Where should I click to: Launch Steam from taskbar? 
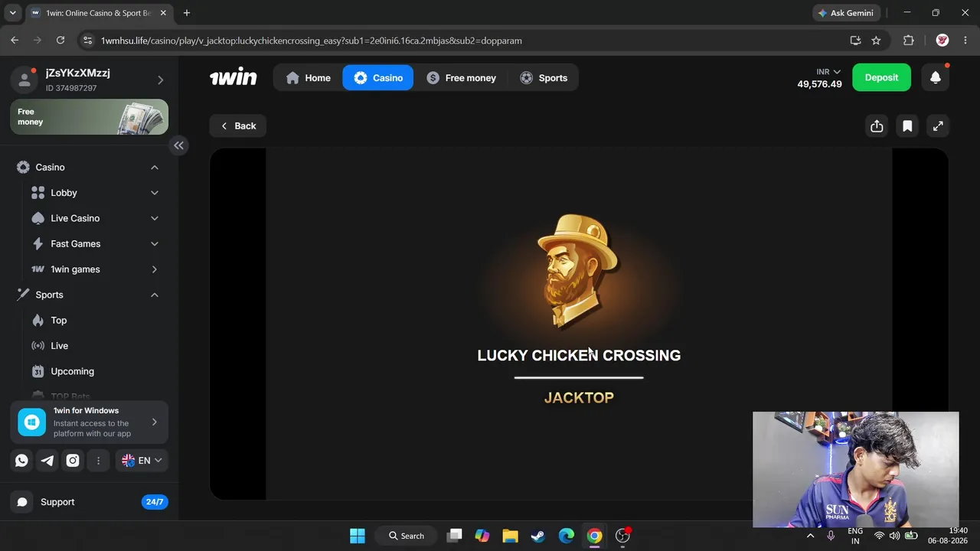click(x=538, y=536)
